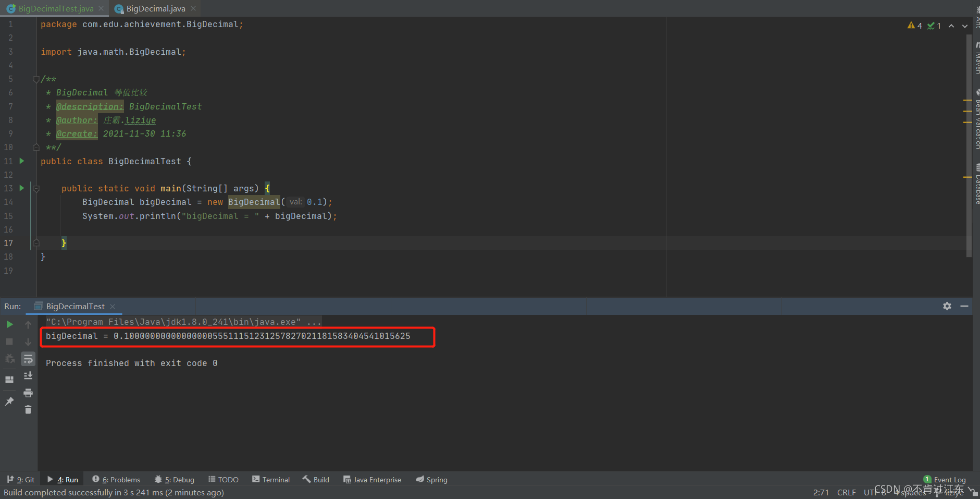Close the BigDecimalTest run tab

[x=113, y=307]
